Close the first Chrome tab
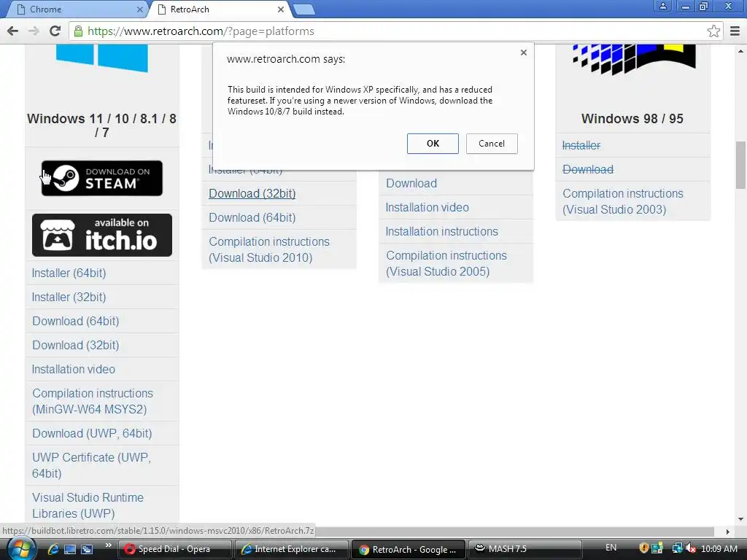 pyautogui.click(x=139, y=9)
